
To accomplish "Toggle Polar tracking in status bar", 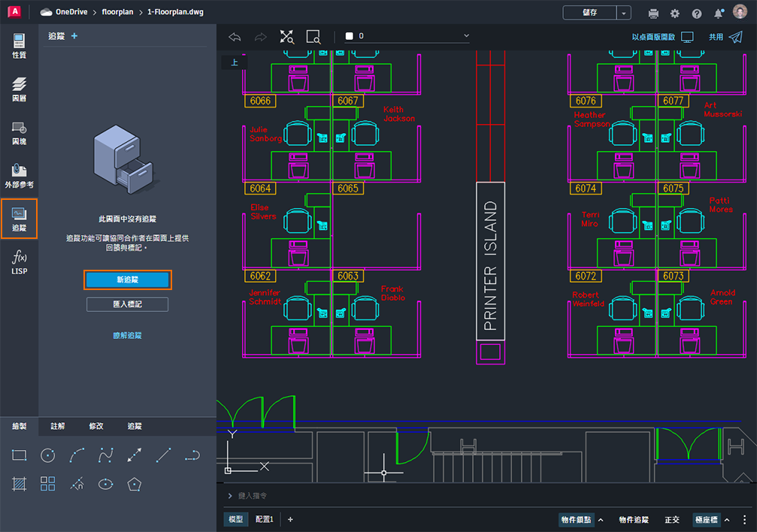I will [706, 519].
